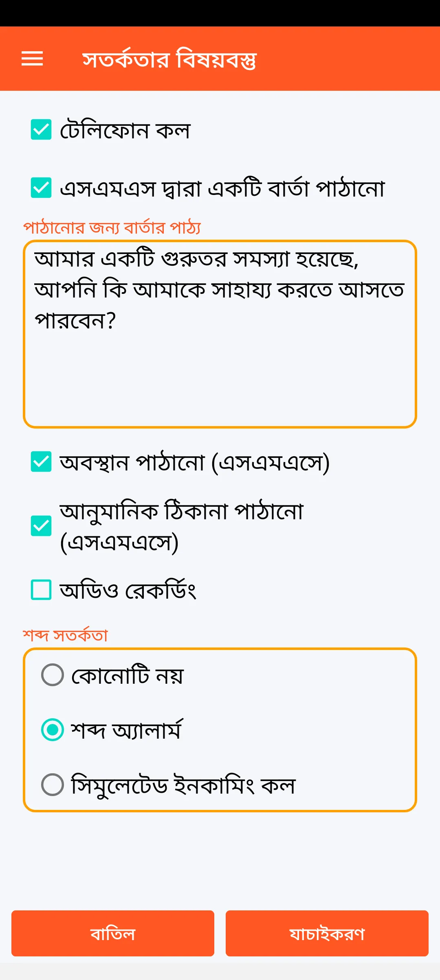440x980 pixels.
Task: Select the কোনোটি নয় radio button
Action: (x=53, y=675)
